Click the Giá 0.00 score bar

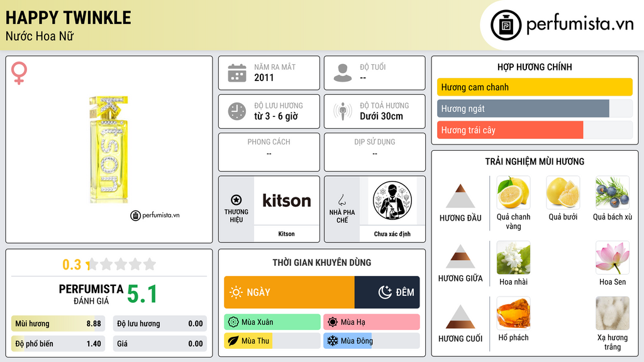(x=160, y=344)
